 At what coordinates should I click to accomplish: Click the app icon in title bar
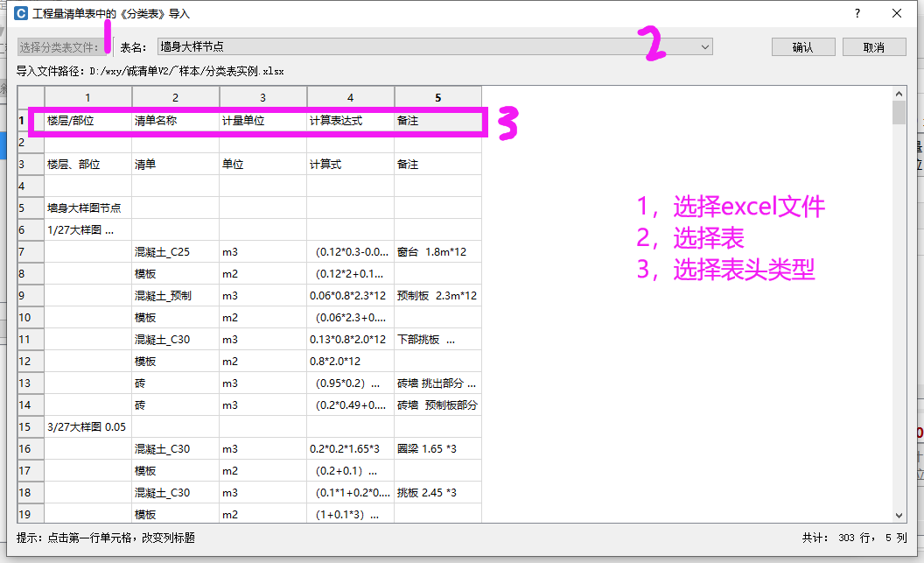[x=21, y=13]
